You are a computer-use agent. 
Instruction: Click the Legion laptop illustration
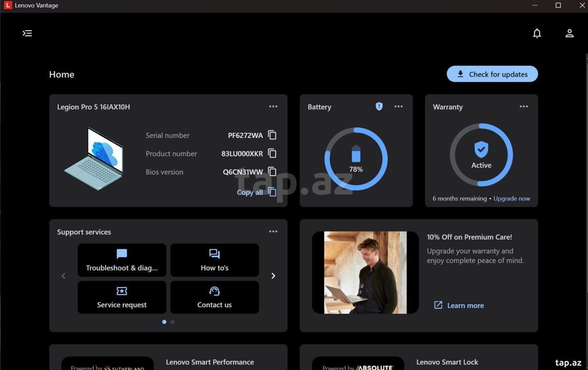click(94, 159)
